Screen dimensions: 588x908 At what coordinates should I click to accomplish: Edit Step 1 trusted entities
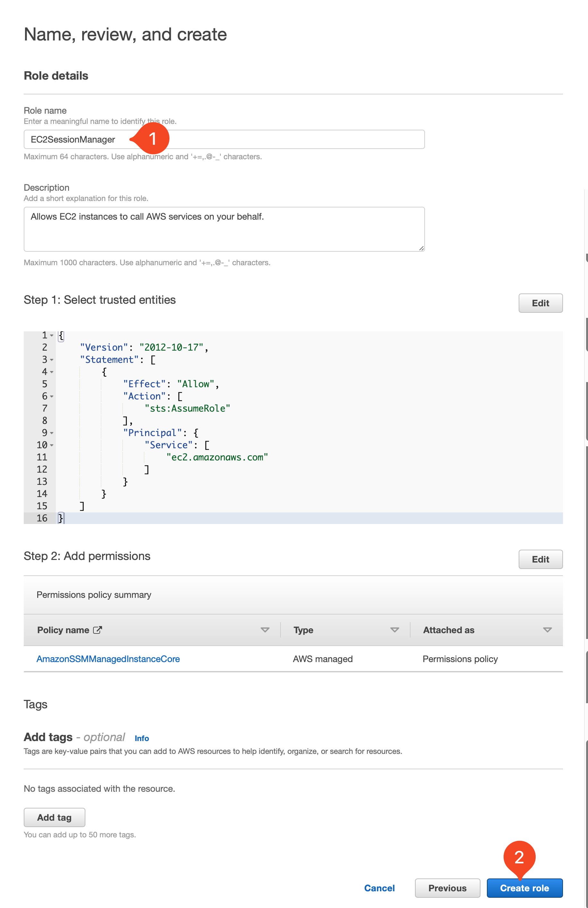pos(540,303)
